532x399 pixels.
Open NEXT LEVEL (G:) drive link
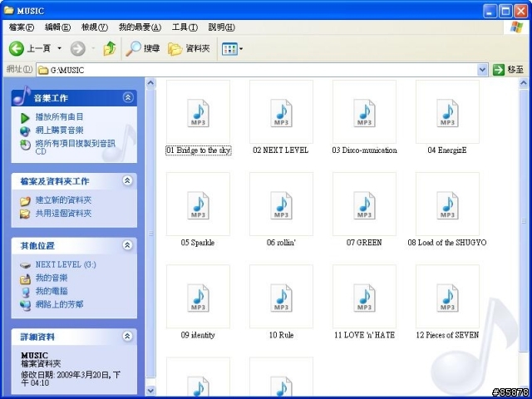[66, 264]
